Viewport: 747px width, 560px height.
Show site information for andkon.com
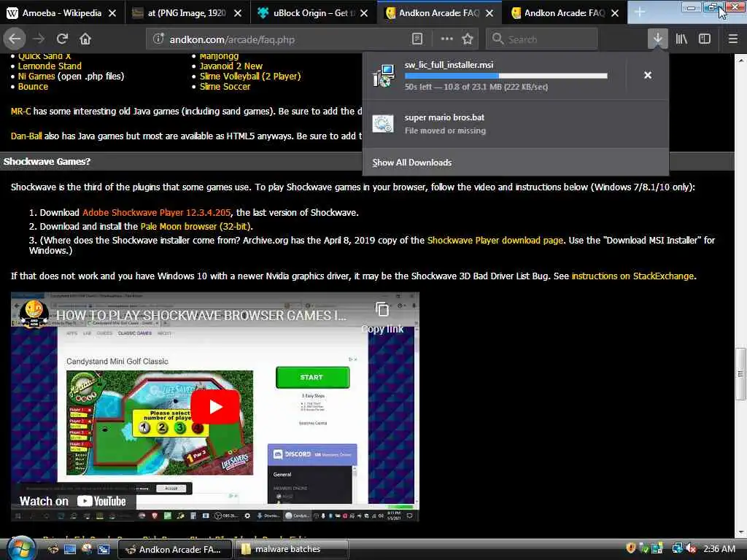(158, 39)
